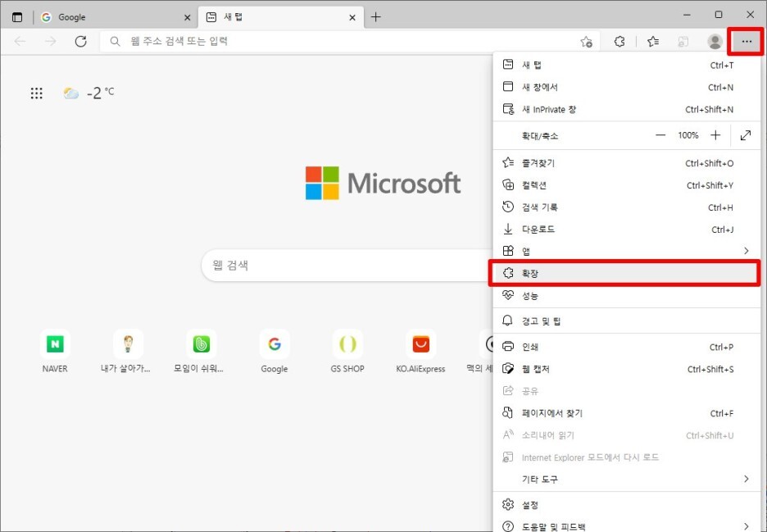
Task: Click the Back arrow
Action: 20,42
